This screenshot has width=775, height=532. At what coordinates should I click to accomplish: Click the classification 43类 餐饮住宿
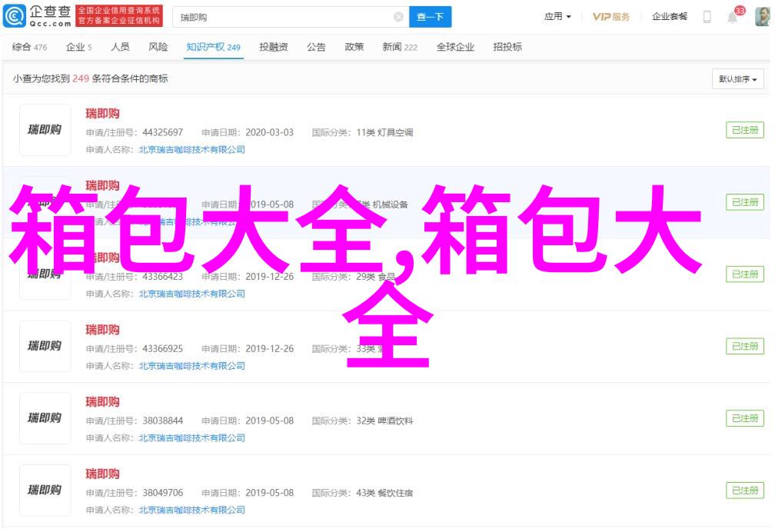384,493
